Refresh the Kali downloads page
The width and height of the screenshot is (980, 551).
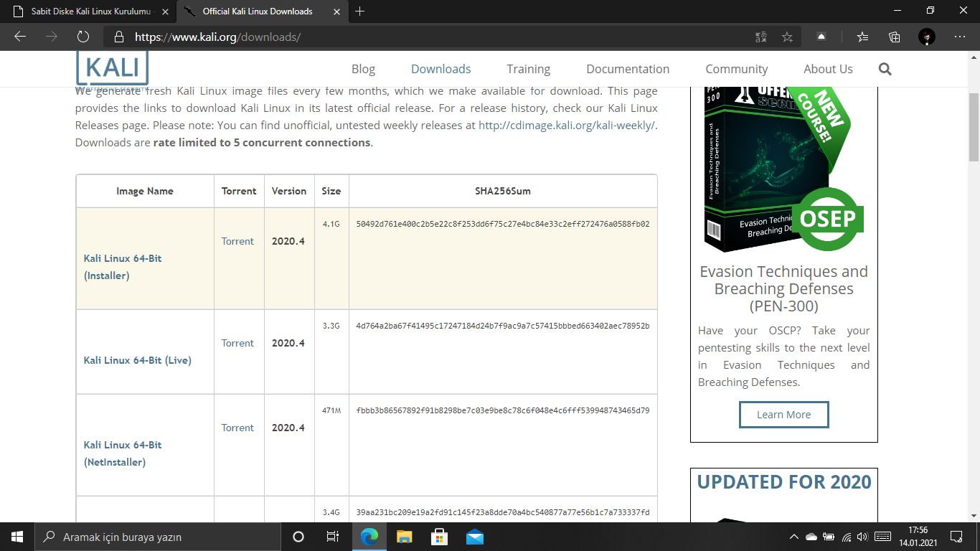point(83,37)
